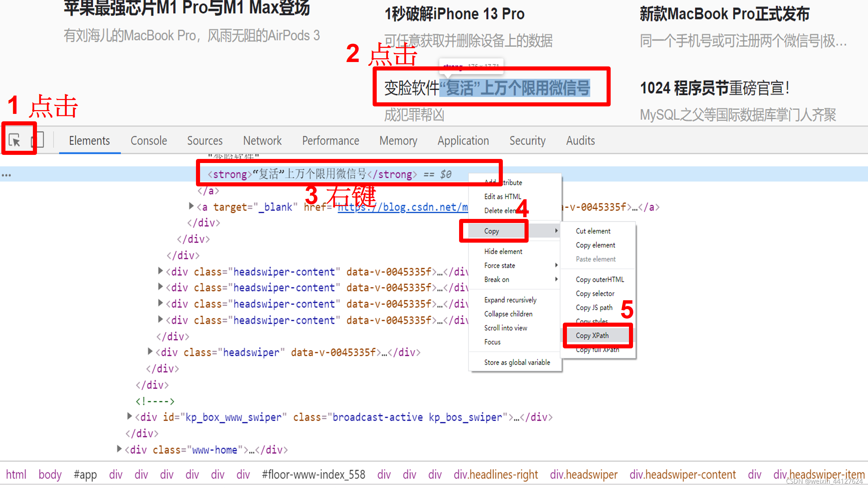The width and height of the screenshot is (868, 488).
Task: Click the three-dot row actions icon
Action: (6, 175)
